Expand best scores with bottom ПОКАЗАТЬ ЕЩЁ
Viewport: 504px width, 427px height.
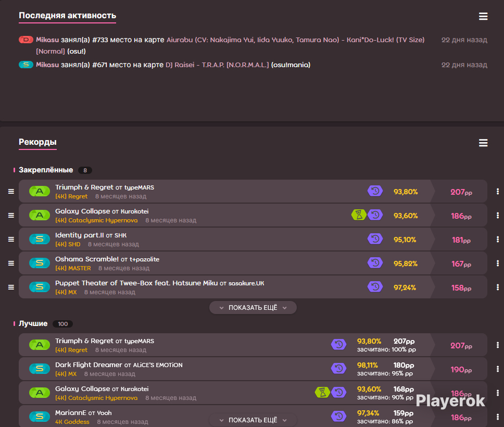click(x=253, y=420)
